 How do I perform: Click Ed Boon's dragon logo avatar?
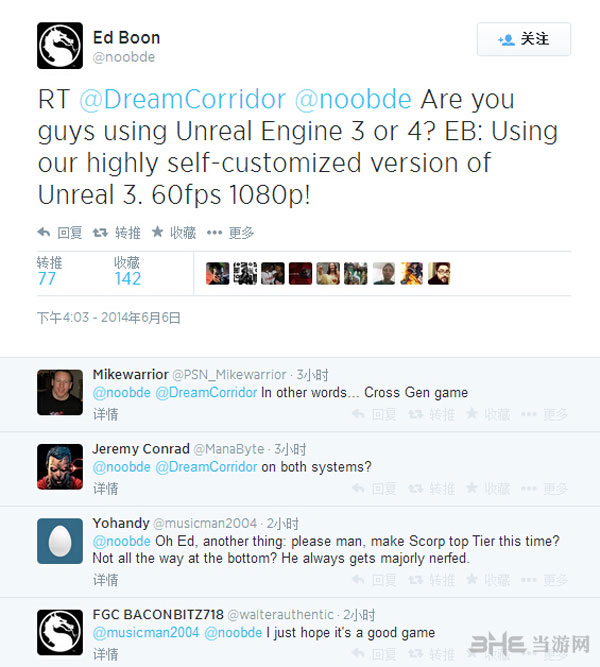point(59,46)
